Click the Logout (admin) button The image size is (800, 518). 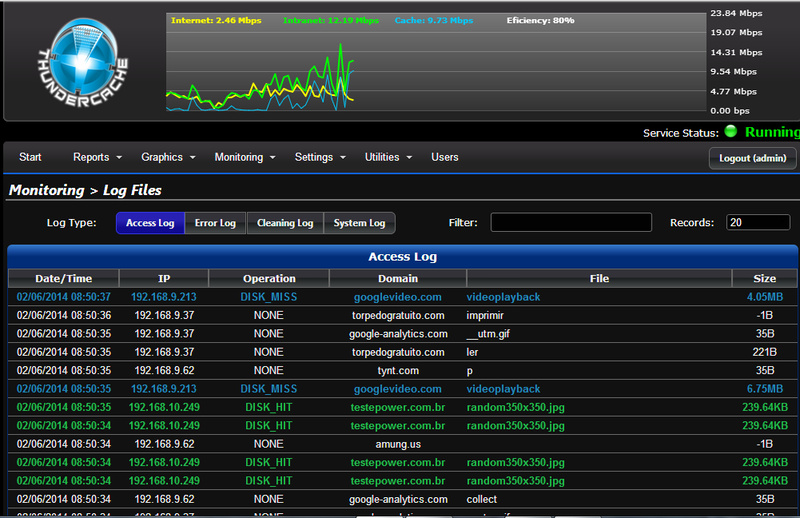point(752,158)
